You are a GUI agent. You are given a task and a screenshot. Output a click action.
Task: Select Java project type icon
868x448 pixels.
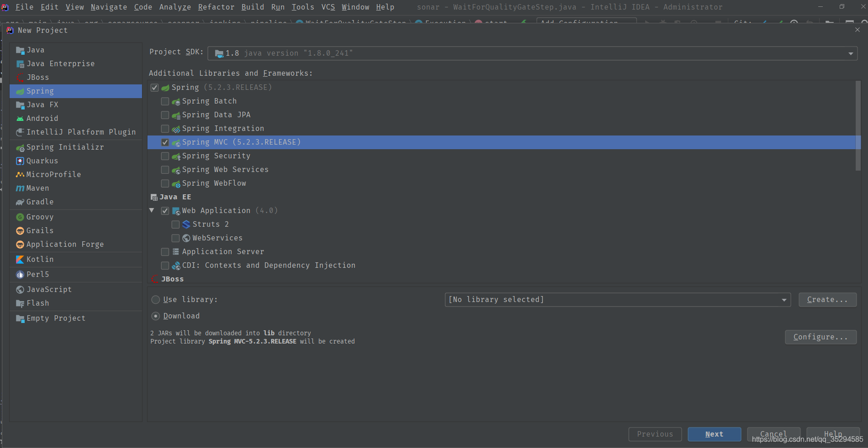click(20, 50)
